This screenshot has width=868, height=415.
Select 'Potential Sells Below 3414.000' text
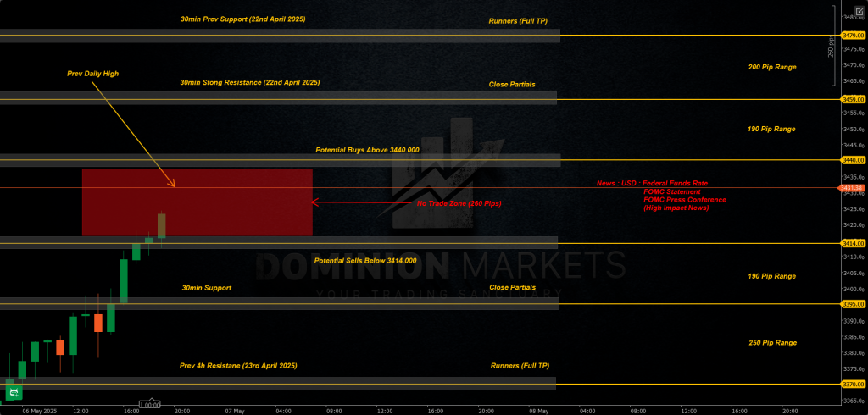365,261
